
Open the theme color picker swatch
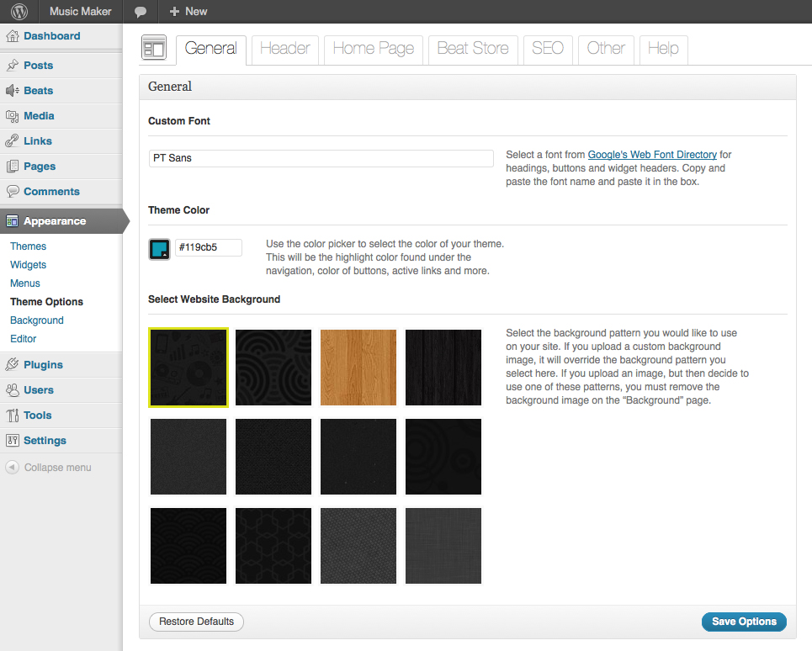[159, 249]
